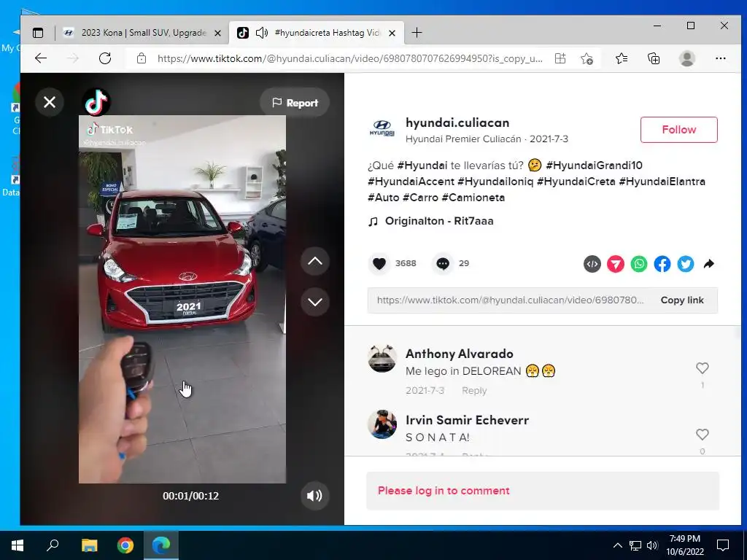Open a new browser tab with plus
The image size is (747, 560).
pyautogui.click(x=417, y=32)
